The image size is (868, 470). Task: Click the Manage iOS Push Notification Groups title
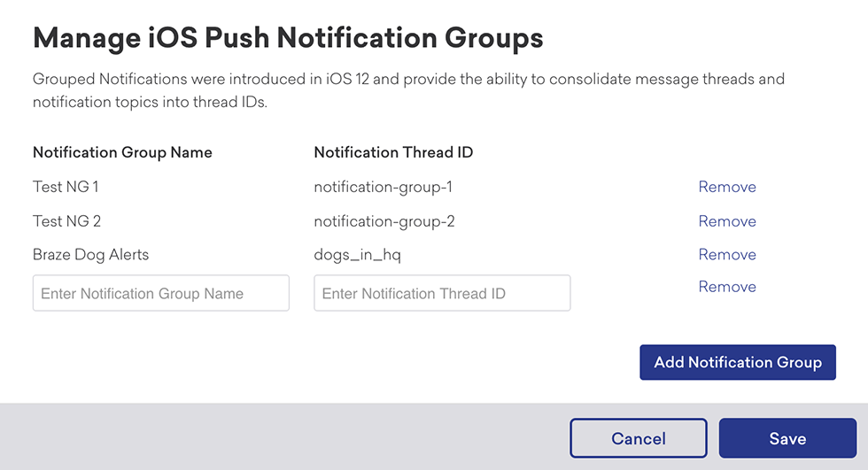coord(288,38)
